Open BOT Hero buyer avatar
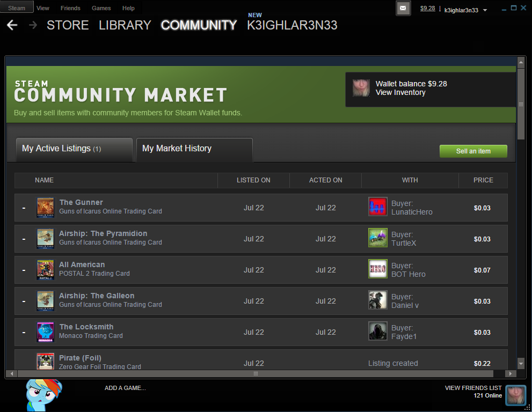The width and height of the screenshot is (532, 412). (x=377, y=269)
